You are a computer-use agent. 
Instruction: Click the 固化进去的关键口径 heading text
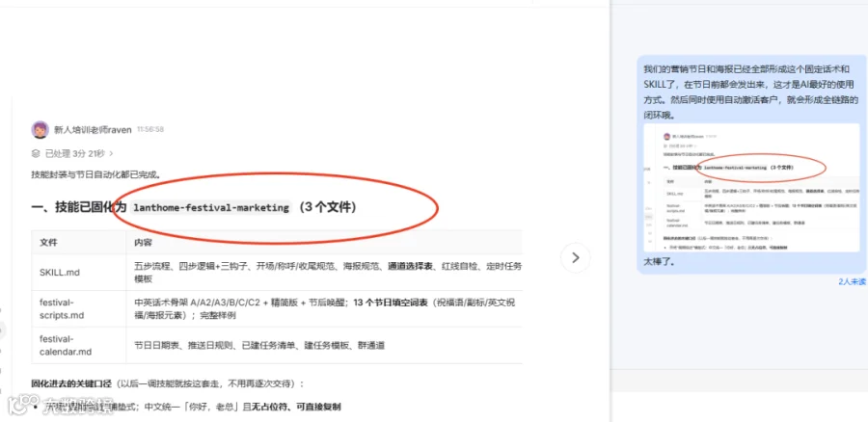click(71, 383)
